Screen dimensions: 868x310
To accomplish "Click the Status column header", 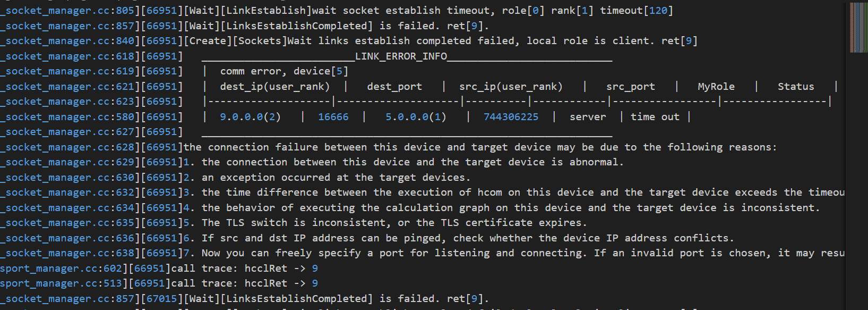I will (x=796, y=87).
